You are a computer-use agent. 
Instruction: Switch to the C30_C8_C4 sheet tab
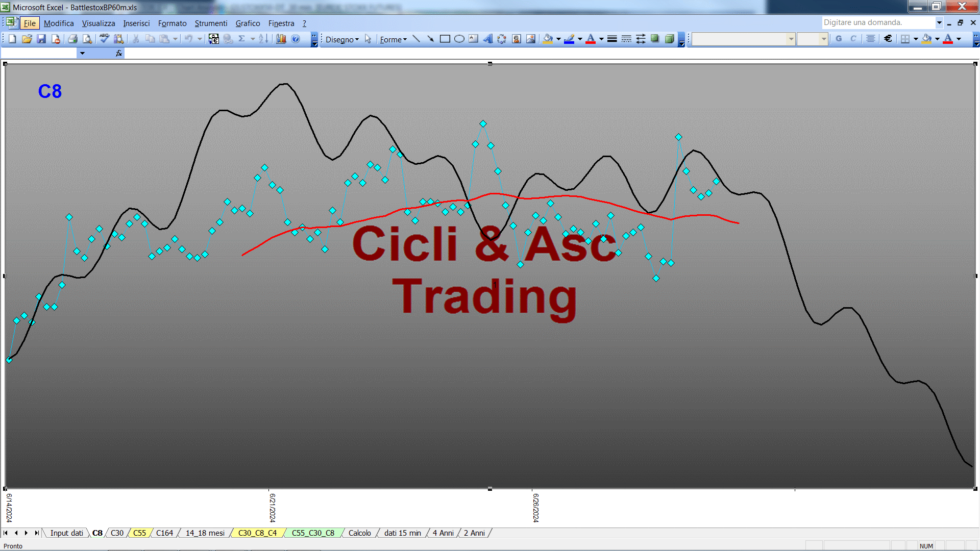click(x=257, y=533)
